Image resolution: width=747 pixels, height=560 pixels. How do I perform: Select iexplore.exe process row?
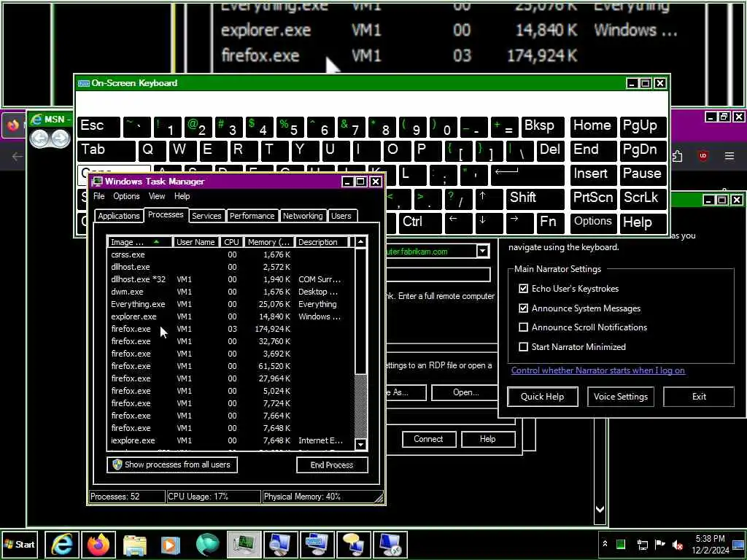coord(231,440)
